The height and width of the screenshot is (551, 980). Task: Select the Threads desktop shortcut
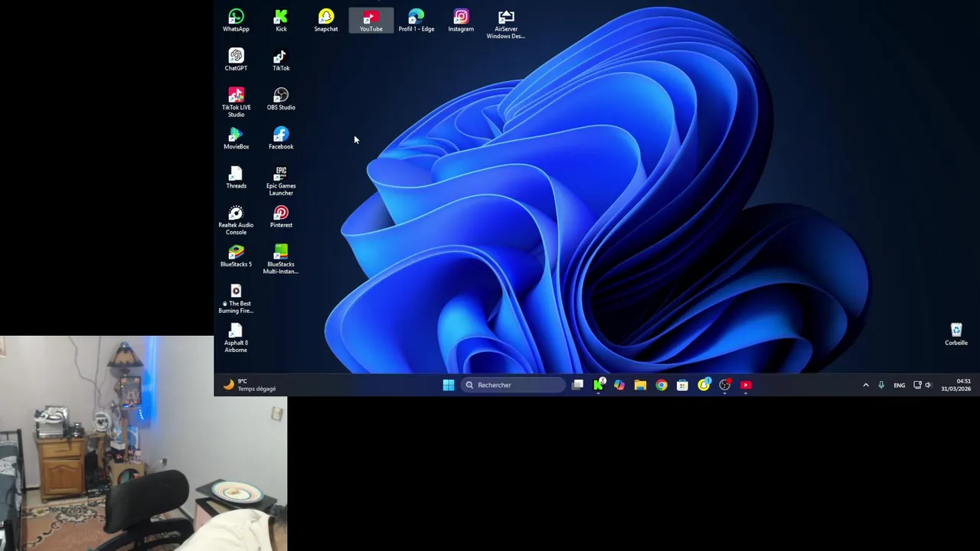pos(236,178)
